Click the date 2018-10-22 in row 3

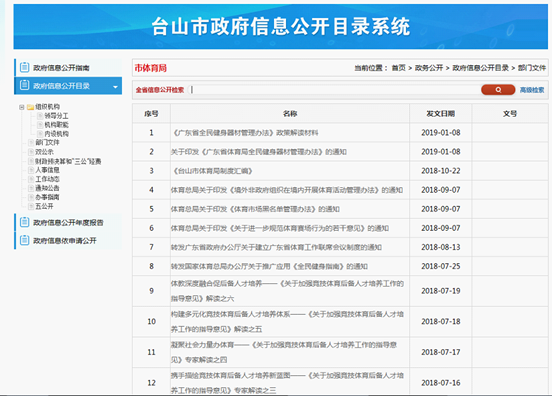[x=441, y=171]
